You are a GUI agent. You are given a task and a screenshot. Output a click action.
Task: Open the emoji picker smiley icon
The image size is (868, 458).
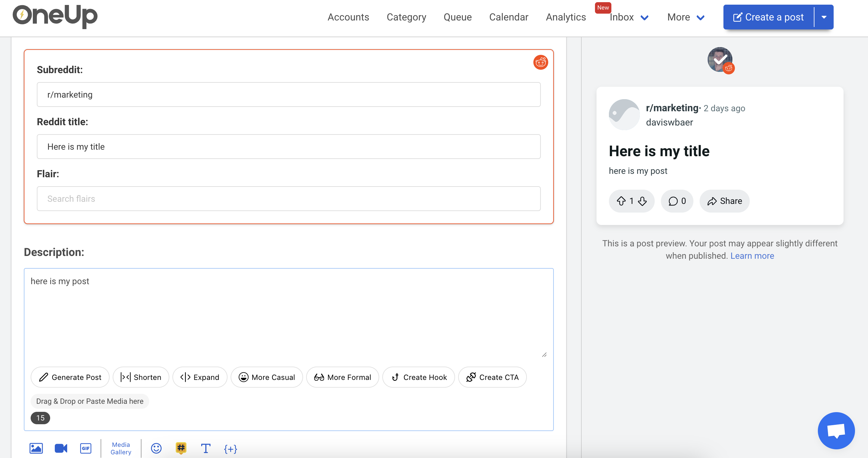pos(156,448)
